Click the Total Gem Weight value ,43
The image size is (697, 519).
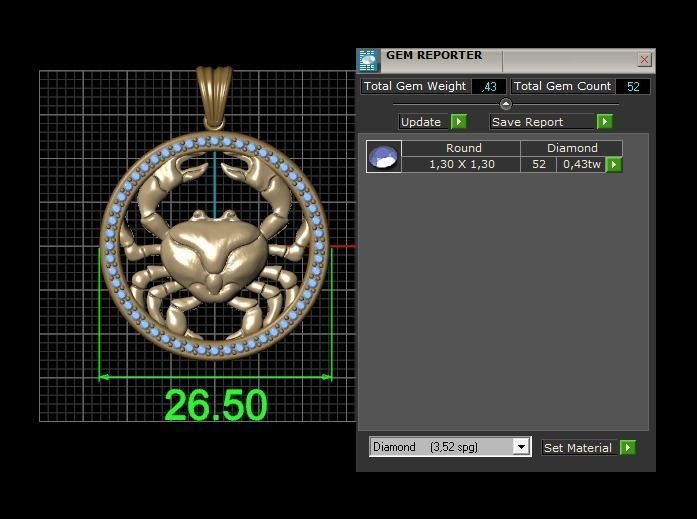489,87
